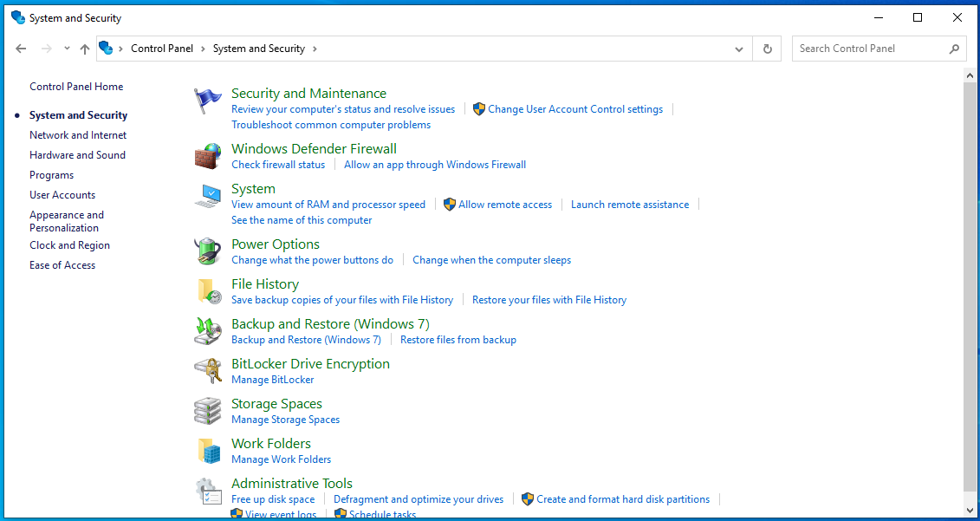Open User Accounts category
Viewport: 980px width, 521px height.
62,195
